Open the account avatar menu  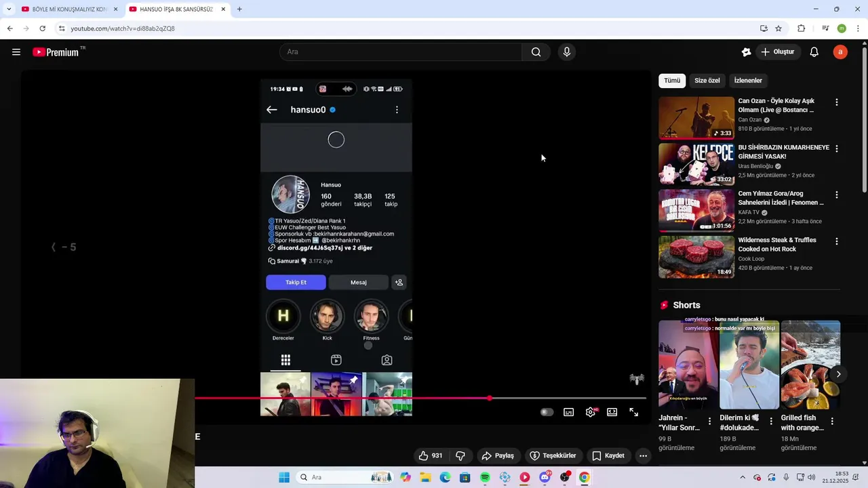[x=840, y=52]
